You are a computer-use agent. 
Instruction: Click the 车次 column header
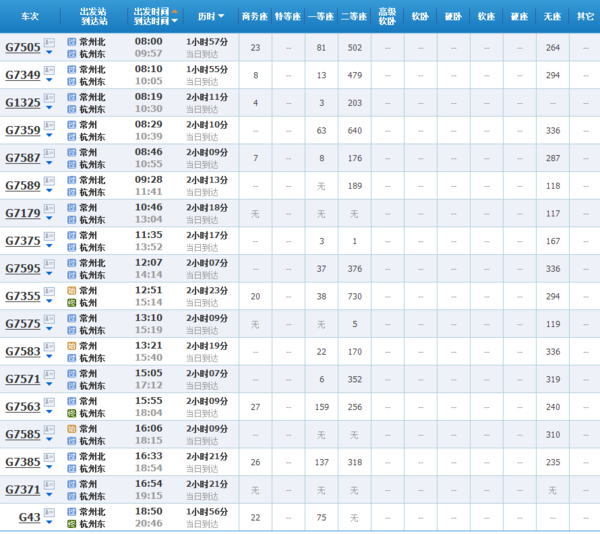[x=28, y=17]
